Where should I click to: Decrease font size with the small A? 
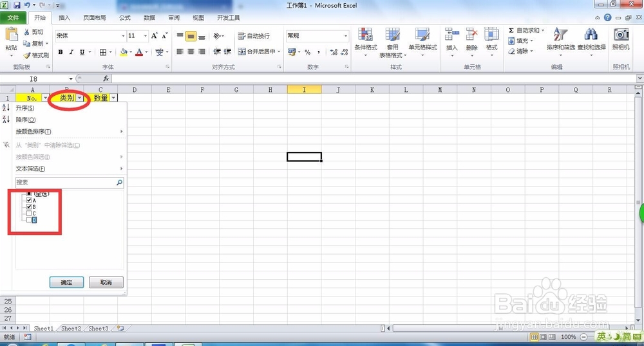164,35
